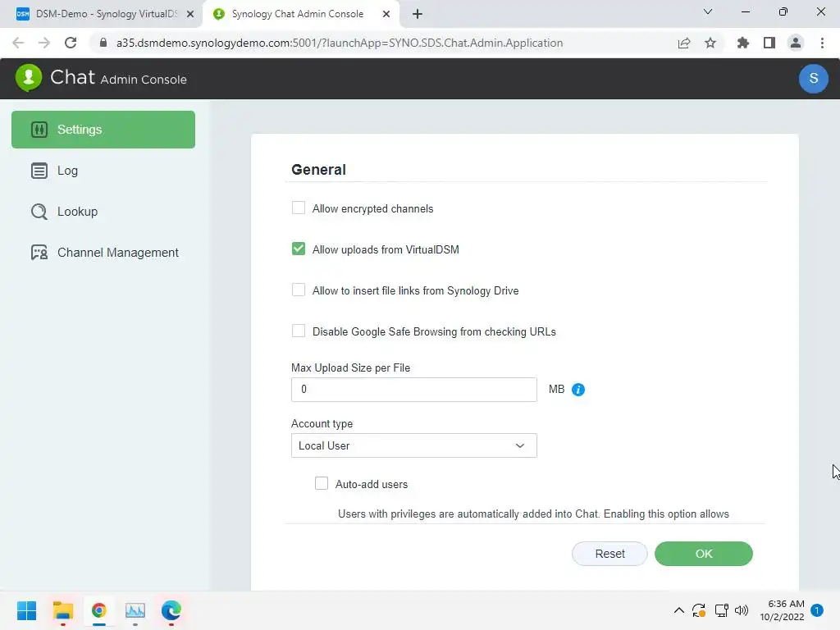Click the browser address bar URL
Viewport: 840px width, 630px height.
(340, 43)
